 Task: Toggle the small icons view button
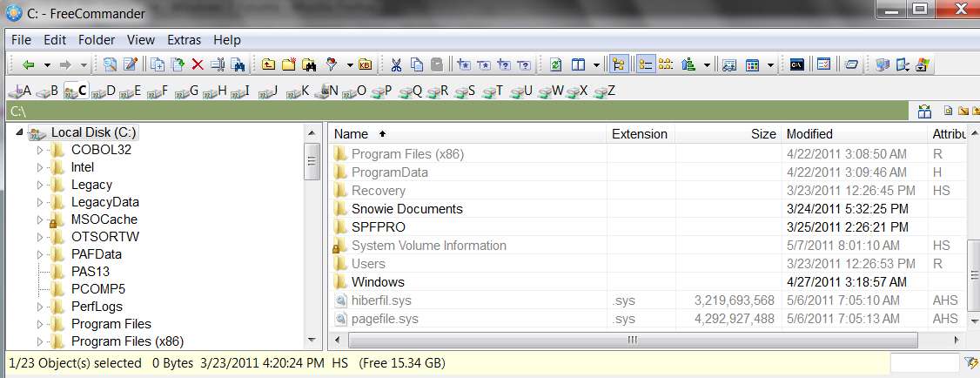[666, 64]
